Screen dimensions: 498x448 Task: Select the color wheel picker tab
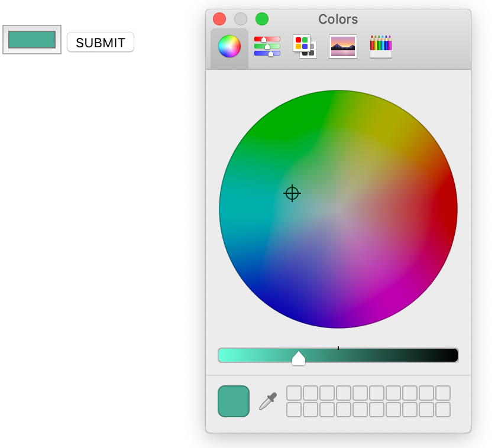pos(229,46)
